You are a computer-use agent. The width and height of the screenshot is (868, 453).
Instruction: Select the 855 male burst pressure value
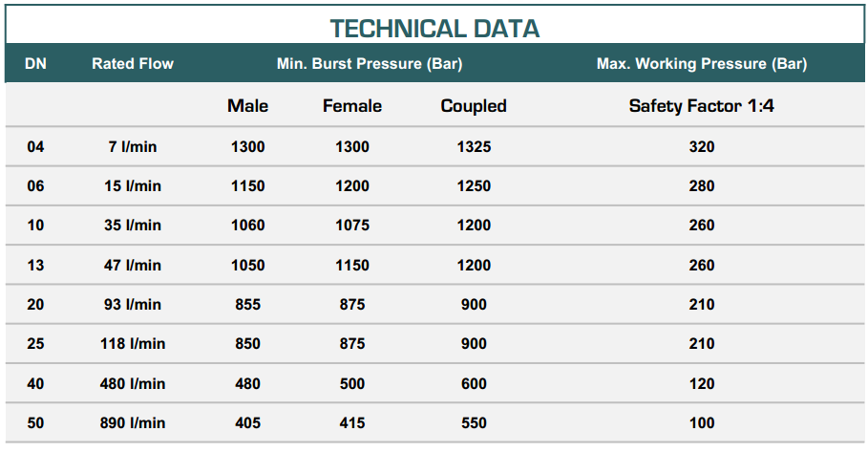click(x=247, y=305)
